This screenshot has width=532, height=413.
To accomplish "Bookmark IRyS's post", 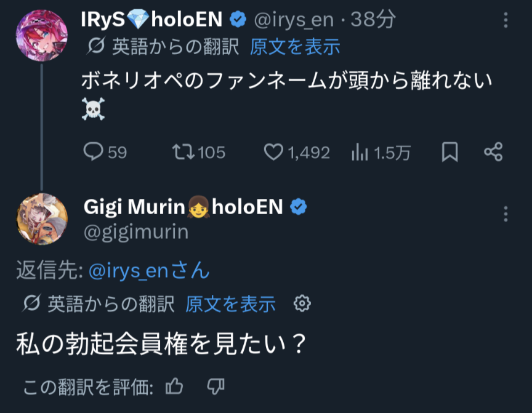I will pyautogui.click(x=450, y=152).
